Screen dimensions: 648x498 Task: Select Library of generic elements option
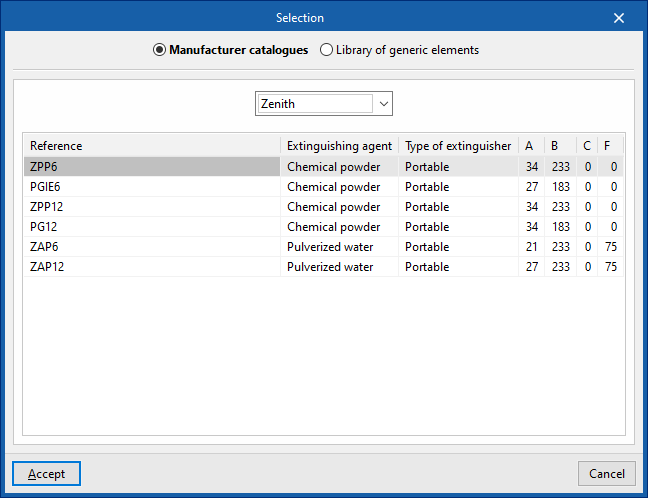[327, 50]
